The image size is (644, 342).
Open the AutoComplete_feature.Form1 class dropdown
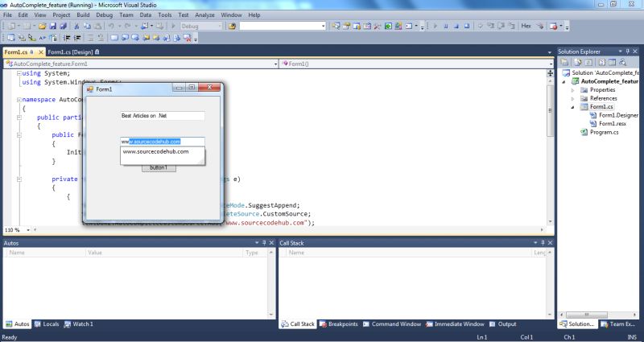pyautogui.click(x=275, y=64)
